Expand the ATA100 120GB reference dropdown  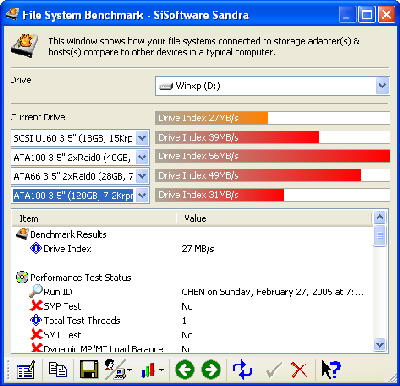(142, 195)
